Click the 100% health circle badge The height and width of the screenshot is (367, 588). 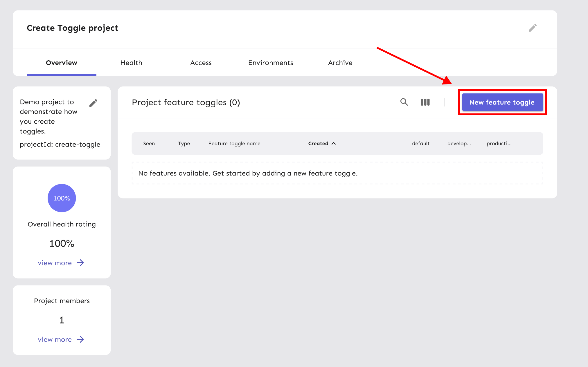coord(62,198)
